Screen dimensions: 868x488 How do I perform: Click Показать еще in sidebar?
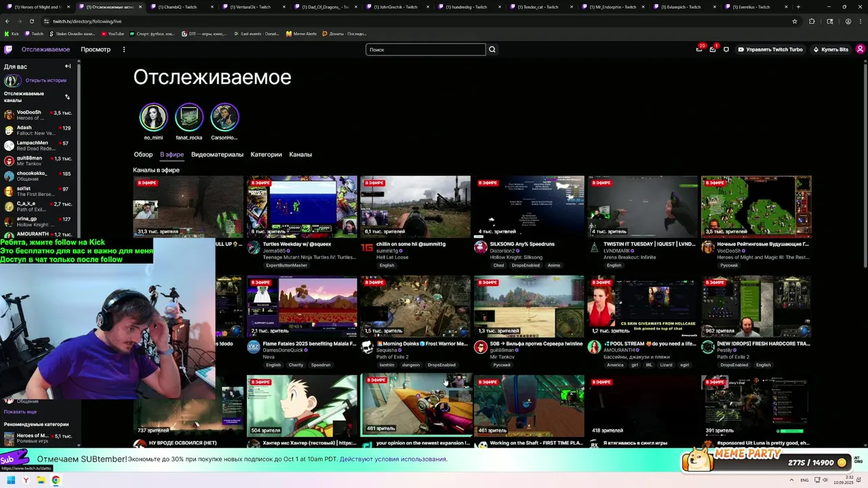tap(20, 411)
